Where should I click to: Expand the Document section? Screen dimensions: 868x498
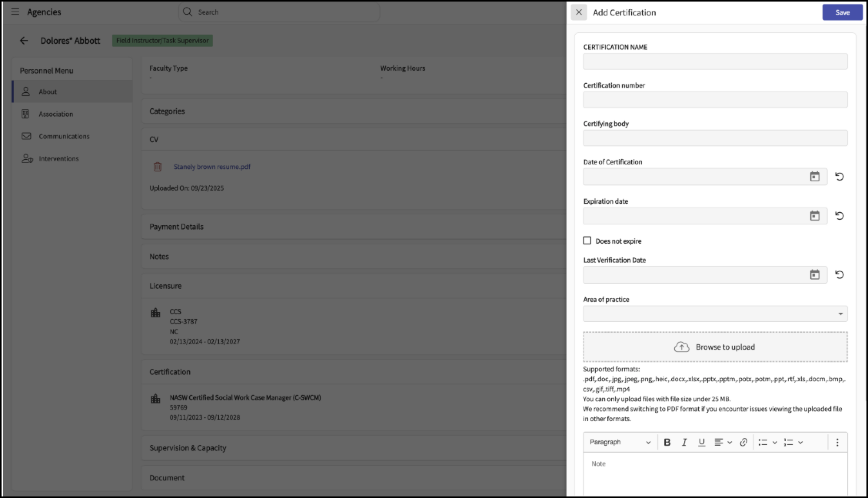[x=354, y=478]
